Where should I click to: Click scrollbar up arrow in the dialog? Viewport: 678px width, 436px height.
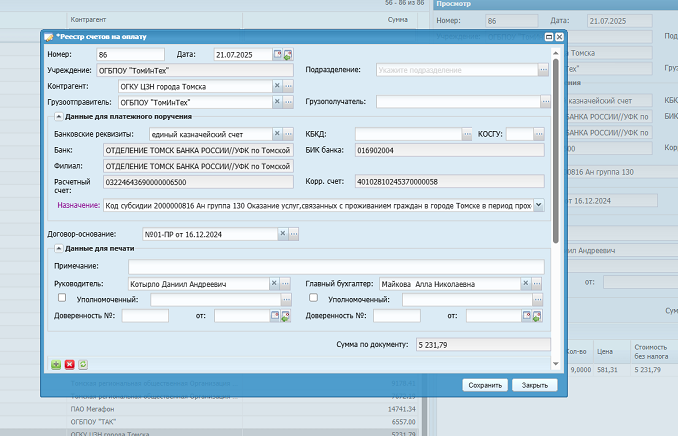coord(556,53)
